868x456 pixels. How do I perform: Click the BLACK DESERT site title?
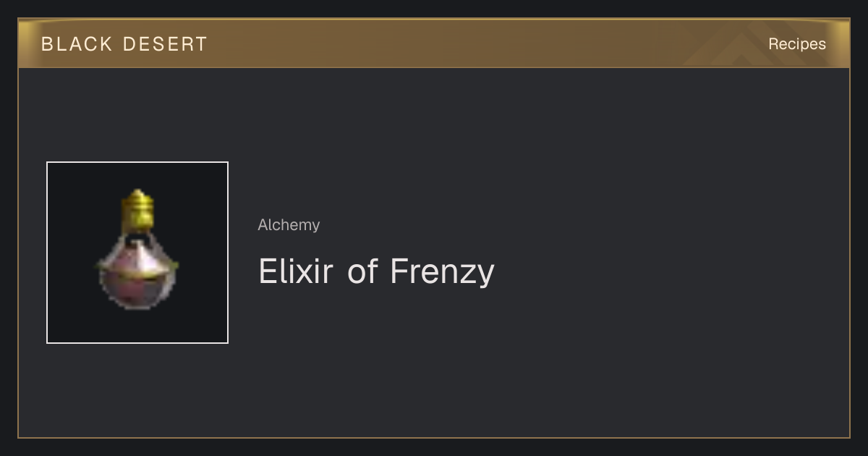(124, 44)
